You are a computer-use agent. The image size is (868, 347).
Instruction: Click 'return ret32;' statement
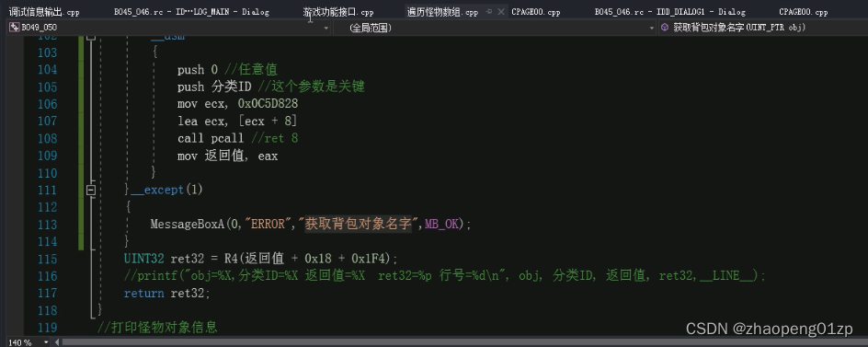(x=167, y=294)
